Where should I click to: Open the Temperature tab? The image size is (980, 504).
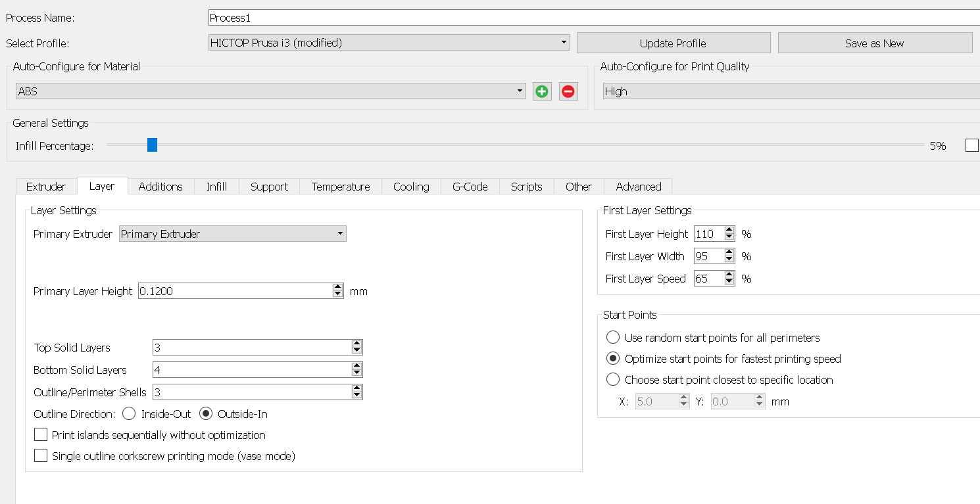pos(341,187)
